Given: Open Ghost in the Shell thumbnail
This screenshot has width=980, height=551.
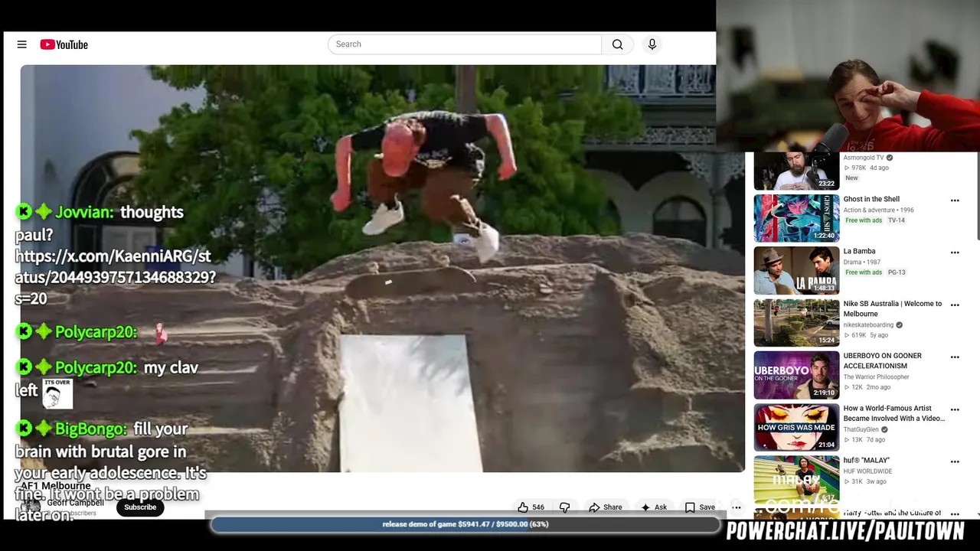Looking at the screenshot, I should (x=796, y=218).
